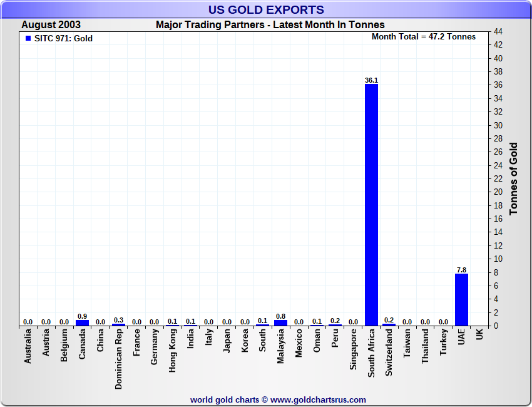The width and height of the screenshot is (532, 407).
Task: Select the Malaysia bar
Action: pos(280,323)
